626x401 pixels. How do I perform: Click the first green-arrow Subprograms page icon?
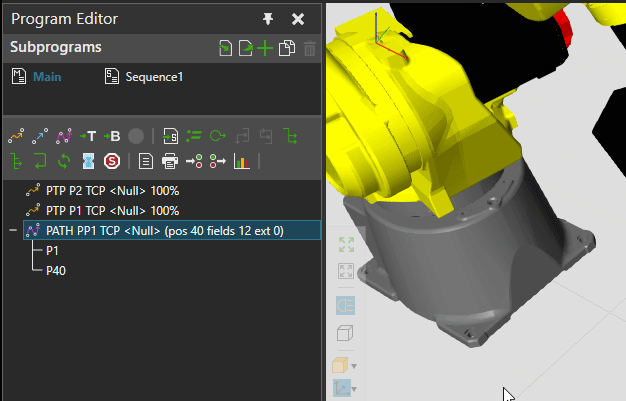coord(226,48)
